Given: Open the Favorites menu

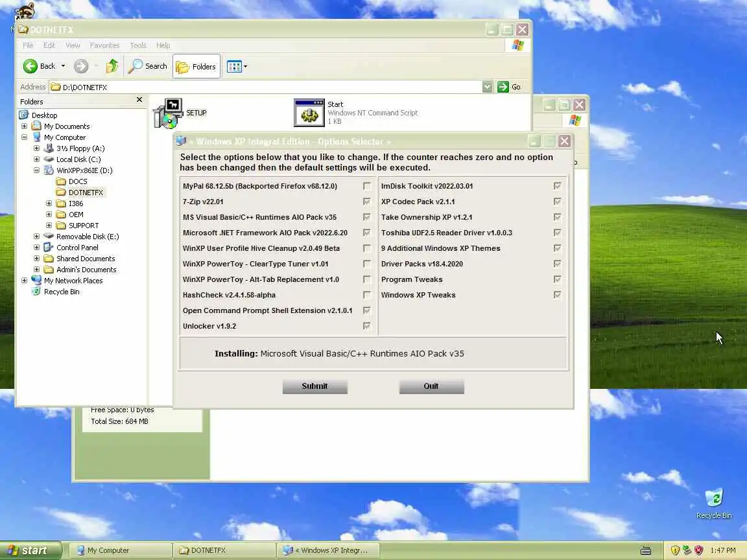Looking at the screenshot, I should point(104,45).
